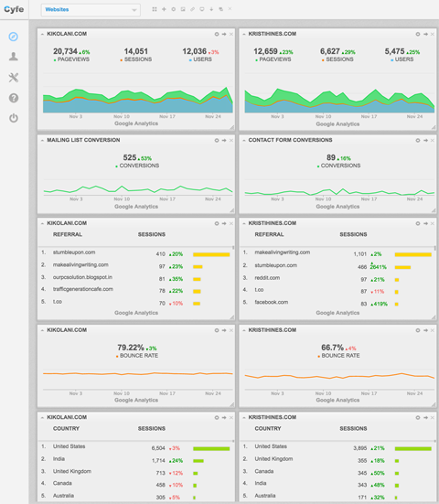Click the KRISTIHINES.COM referral table scrollbar
439x504 pixels.
coord(434,248)
